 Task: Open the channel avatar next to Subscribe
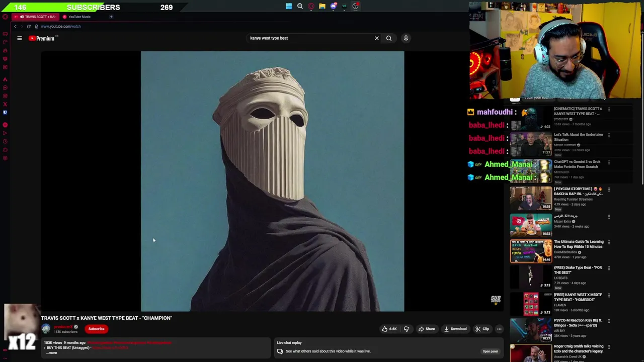point(46,329)
